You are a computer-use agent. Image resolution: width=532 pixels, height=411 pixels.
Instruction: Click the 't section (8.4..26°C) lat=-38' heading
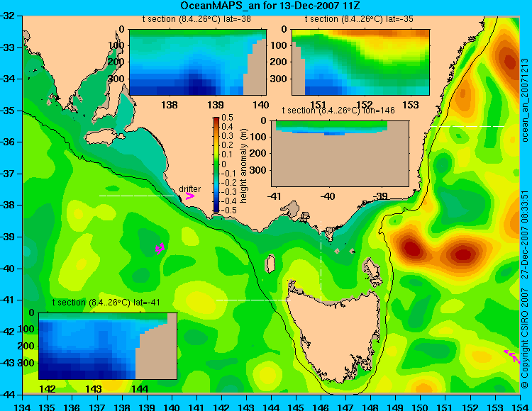[196, 19]
